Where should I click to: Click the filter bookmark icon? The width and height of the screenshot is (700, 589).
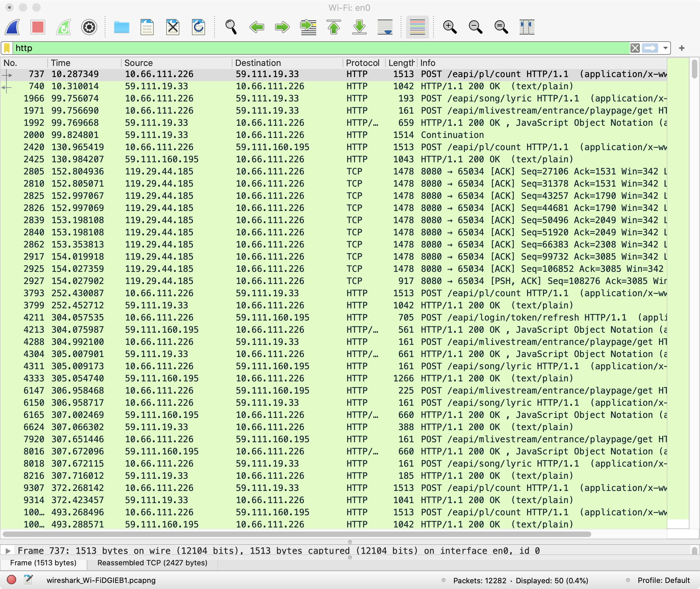tap(7, 48)
